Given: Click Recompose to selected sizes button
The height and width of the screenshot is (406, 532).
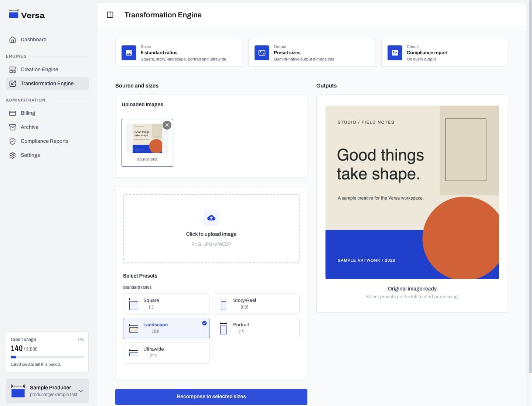Looking at the screenshot, I should pos(211,397).
